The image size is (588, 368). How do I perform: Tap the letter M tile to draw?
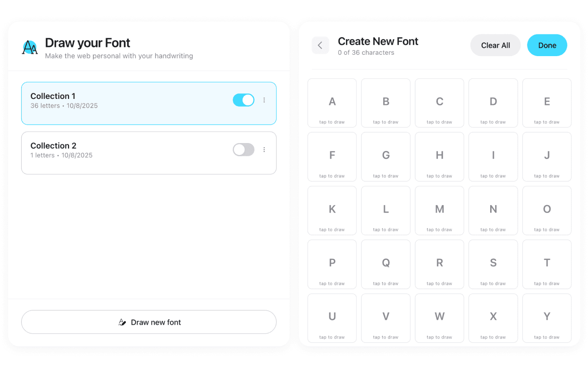(439, 210)
